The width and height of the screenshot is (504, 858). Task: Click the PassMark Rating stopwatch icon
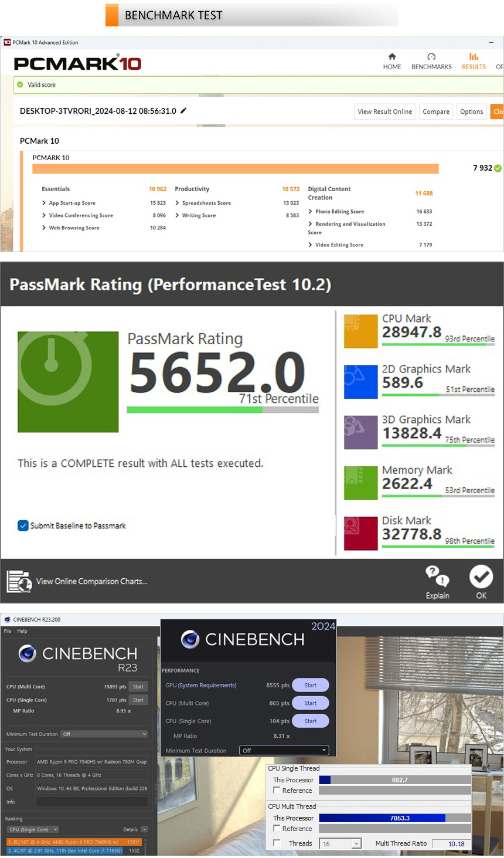pyautogui.click(x=68, y=382)
